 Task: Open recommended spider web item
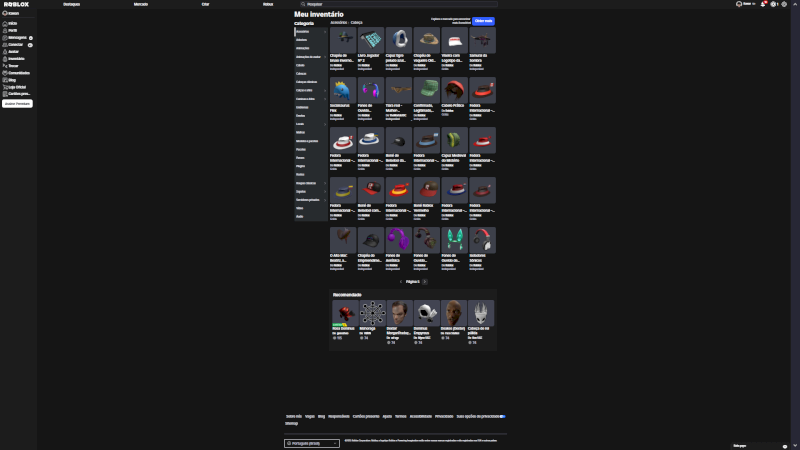click(x=373, y=313)
